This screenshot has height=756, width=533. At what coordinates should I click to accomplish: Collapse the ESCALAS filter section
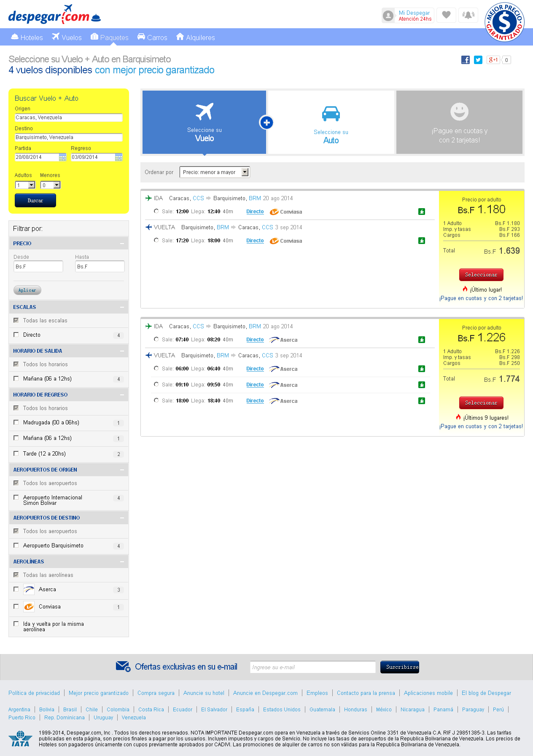tap(122, 307)
